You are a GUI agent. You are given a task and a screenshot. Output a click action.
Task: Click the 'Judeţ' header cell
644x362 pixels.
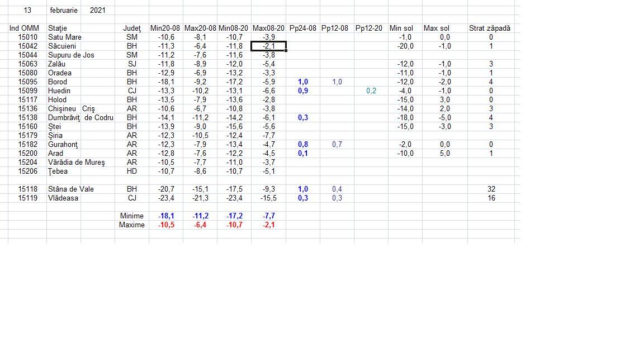[x=132, y=28]
